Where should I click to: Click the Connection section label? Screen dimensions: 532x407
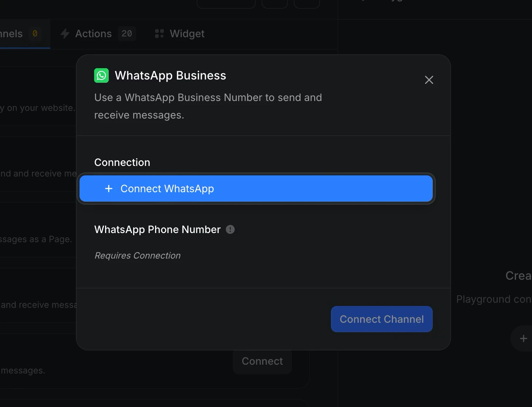click(x=122, y=162)
